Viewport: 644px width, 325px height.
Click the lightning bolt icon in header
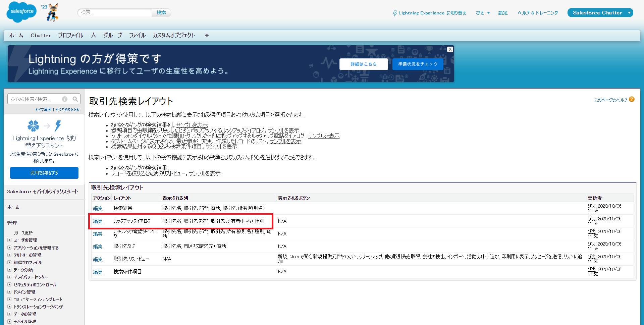coord(395,13)
